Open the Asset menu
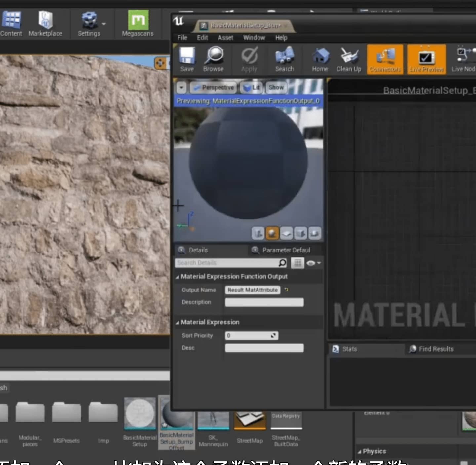 tap(225, 38)
